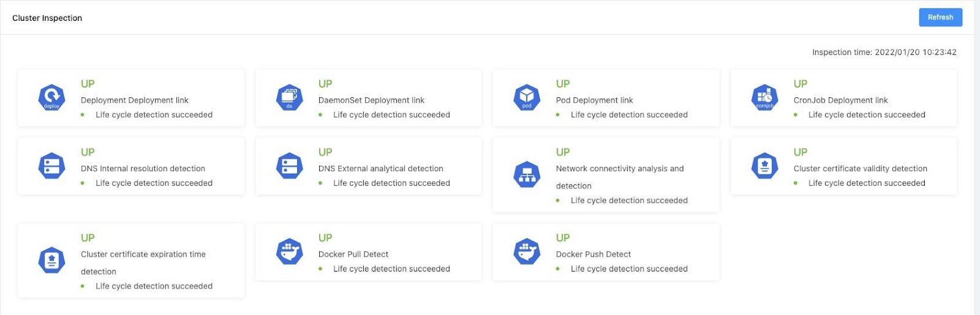Click the Cluster certificate validity icon

[x=764, y=166]
